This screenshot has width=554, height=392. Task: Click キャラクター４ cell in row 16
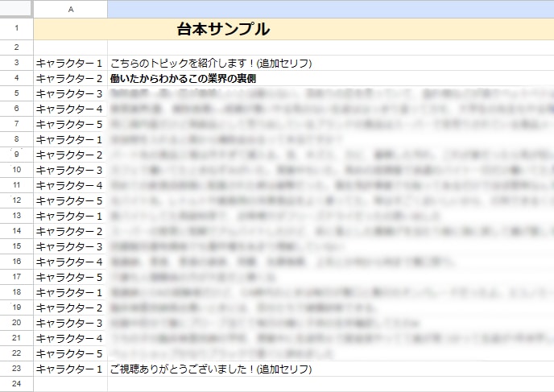coord(71,262)
